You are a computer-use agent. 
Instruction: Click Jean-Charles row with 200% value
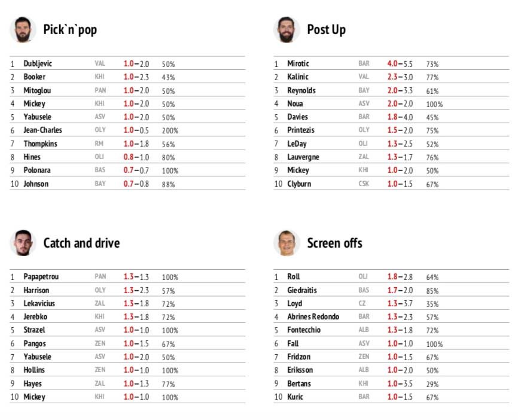127,130
